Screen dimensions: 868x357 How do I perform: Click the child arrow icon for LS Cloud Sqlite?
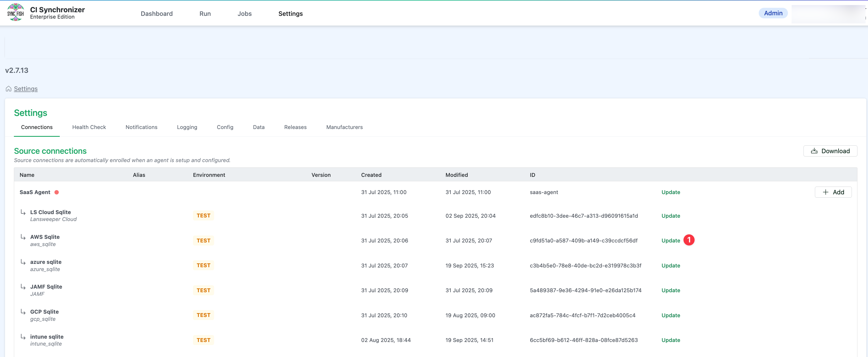point(23,212)
